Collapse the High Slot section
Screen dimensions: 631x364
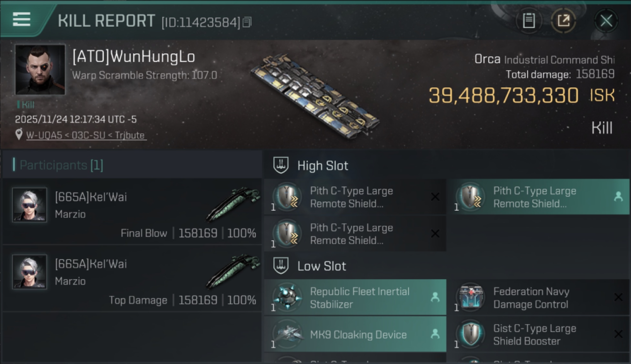tap(281, 165)
